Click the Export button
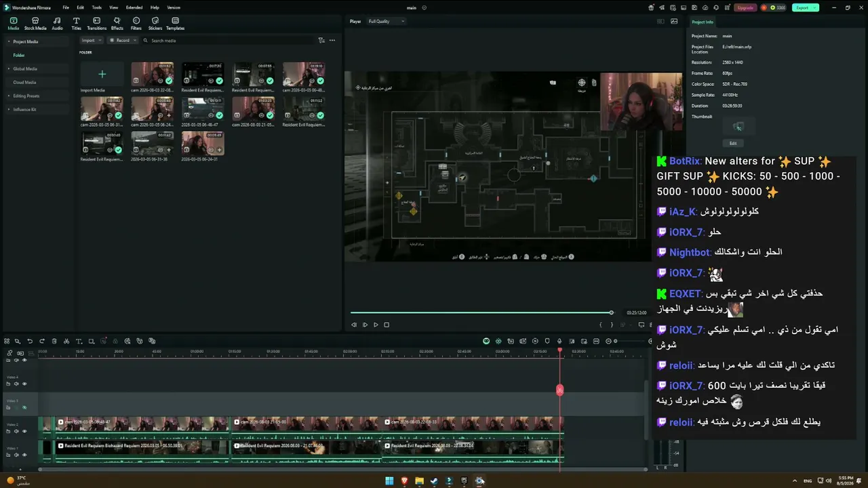Viewport: 868px width, 488px height. tap(804, 7)
